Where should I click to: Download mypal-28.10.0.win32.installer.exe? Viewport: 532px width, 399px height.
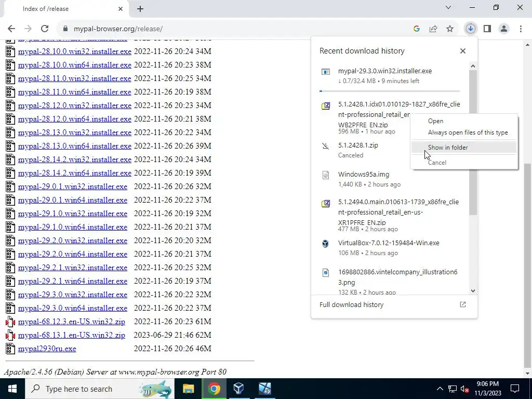click(75, 51)
